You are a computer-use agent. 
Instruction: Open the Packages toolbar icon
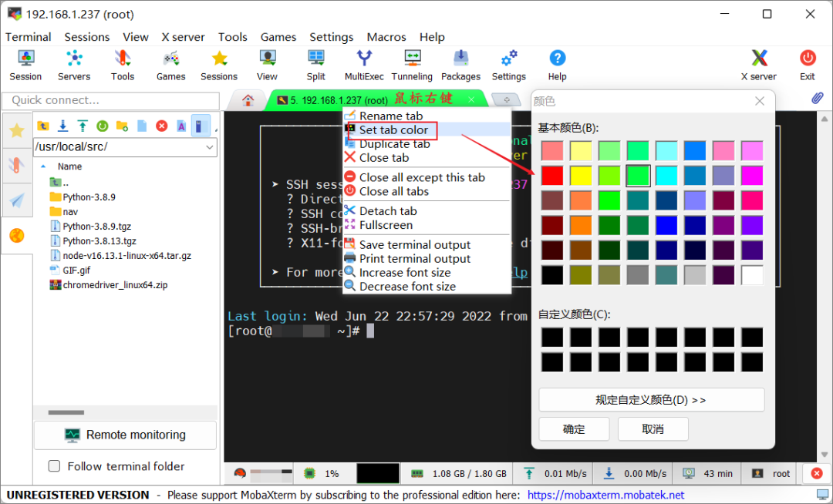pyautogui.click(x=460, y=66)
